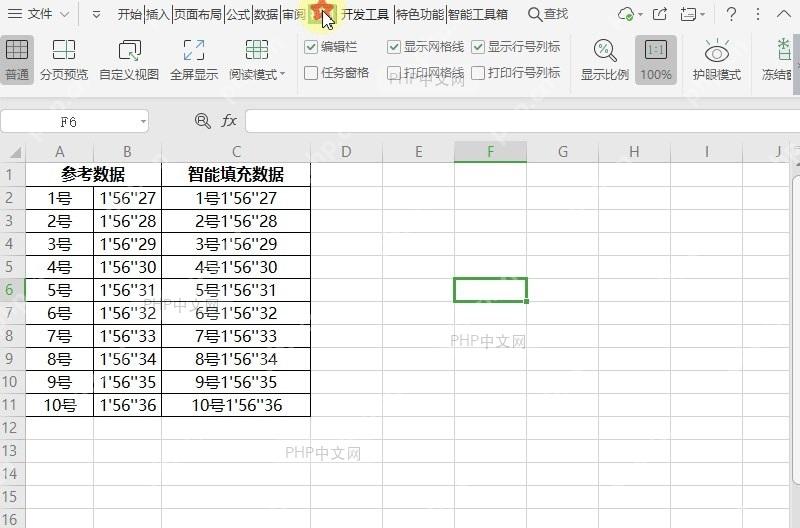Viewport: 800px width, 528px height.
Task: Select the 参考数据 header cell
Action: pyautogui.click(x=93, y=174)
